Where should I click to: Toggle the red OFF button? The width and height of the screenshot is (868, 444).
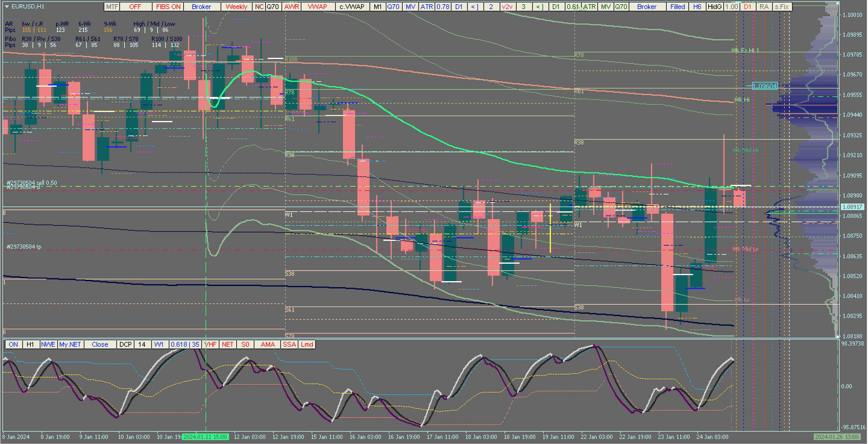click(135, 7)
